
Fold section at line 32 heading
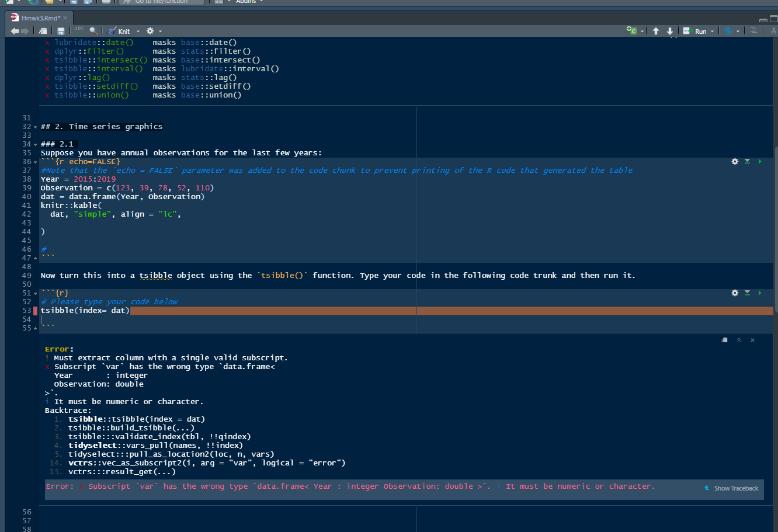pos(36,127)
